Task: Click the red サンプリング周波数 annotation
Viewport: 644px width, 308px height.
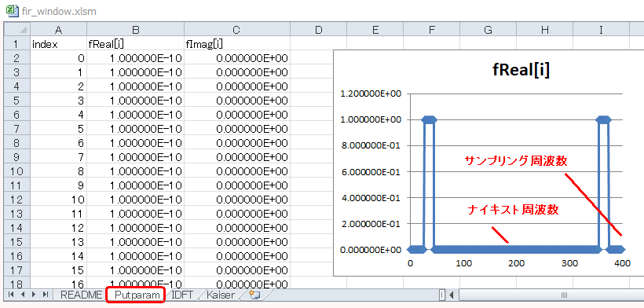Action: pos(516,161)
